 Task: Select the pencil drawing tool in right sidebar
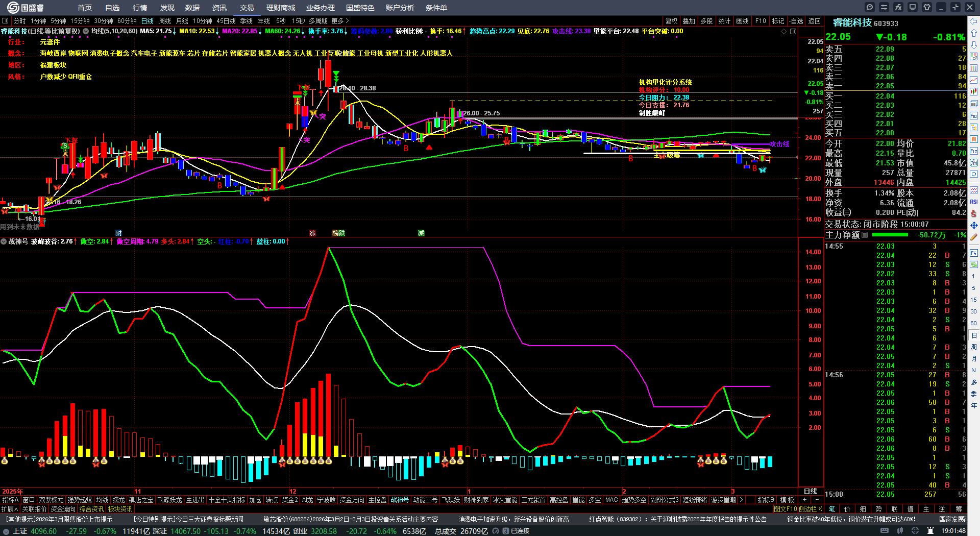974,237
